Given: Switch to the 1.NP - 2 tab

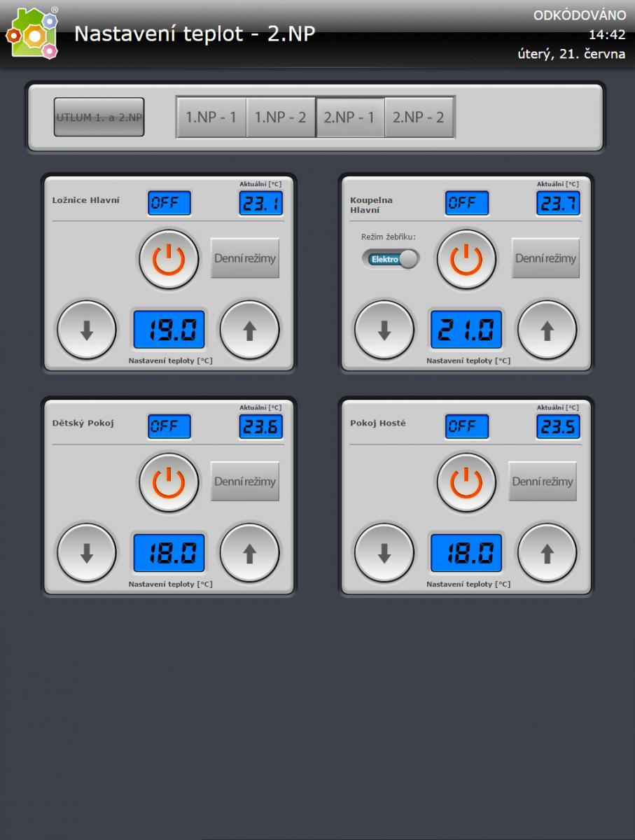Looking at the screenshot, I should 280,117.
